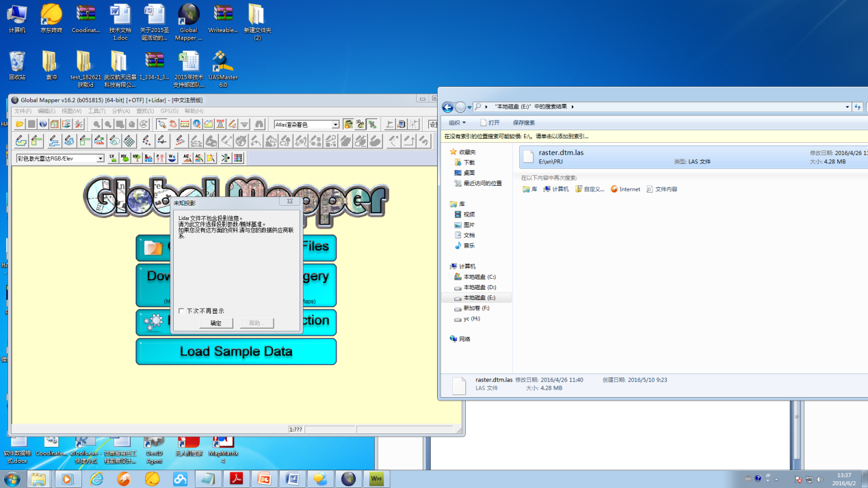Click the Lidar building classification icon
The image size is (868, 488).
pyautogui.click(x=148, y=158)
